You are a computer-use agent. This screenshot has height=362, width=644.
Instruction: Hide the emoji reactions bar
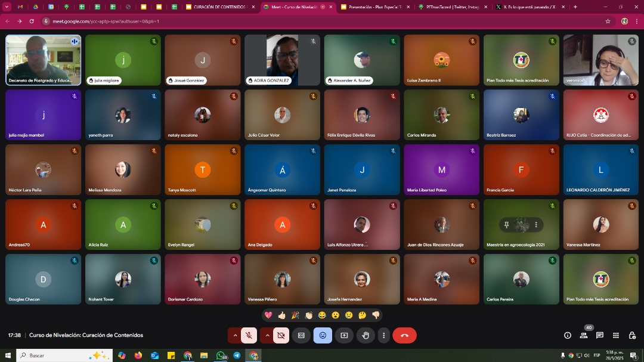(x=323, y=335)
